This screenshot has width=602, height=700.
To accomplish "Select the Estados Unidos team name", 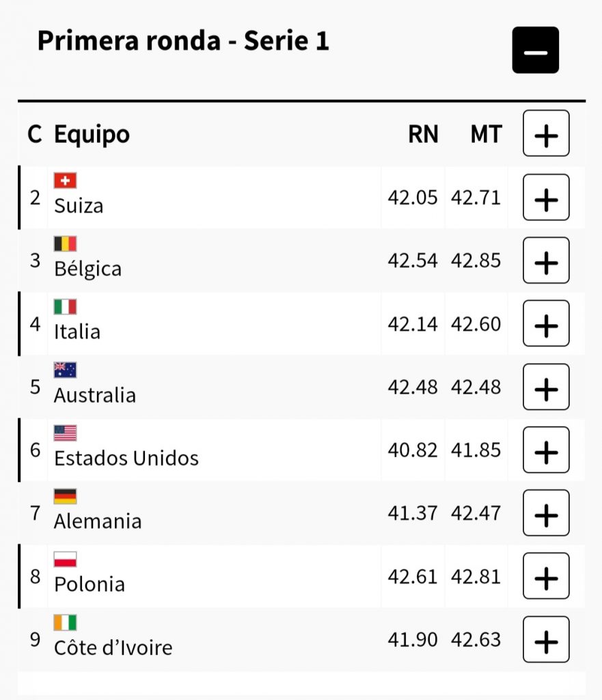I will point(126,458).
